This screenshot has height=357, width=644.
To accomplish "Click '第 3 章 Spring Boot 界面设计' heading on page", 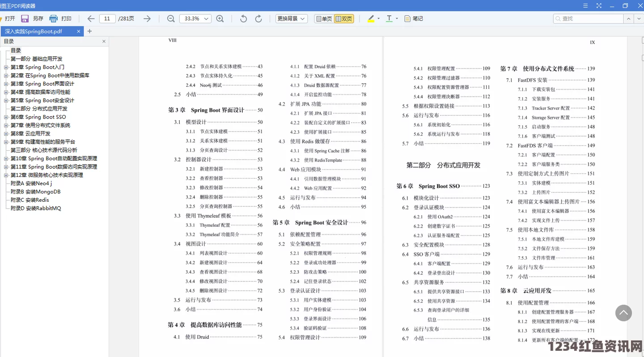I will click(206, 110).
